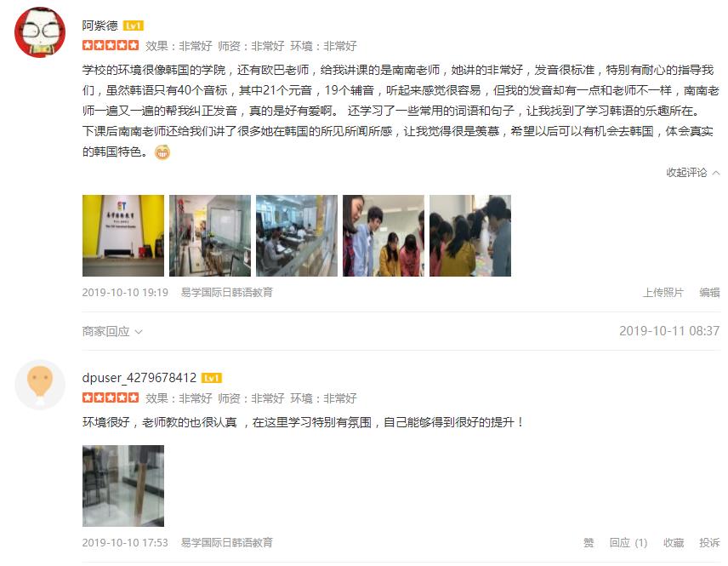Viewport: 728px width, 566px height.
Task: Open the fifth photo, group around table
Action: click(470, 236)
